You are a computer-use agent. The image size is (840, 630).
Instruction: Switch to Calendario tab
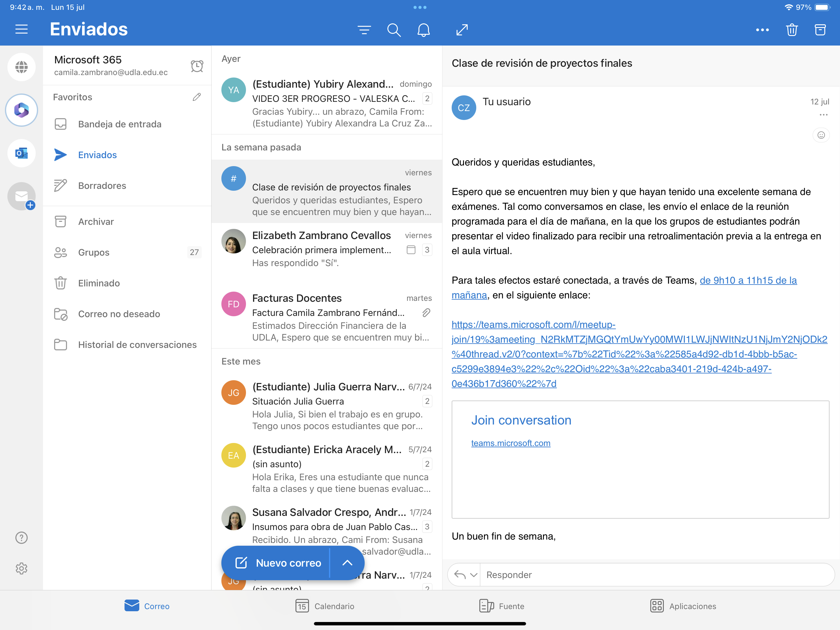point(325,606)
